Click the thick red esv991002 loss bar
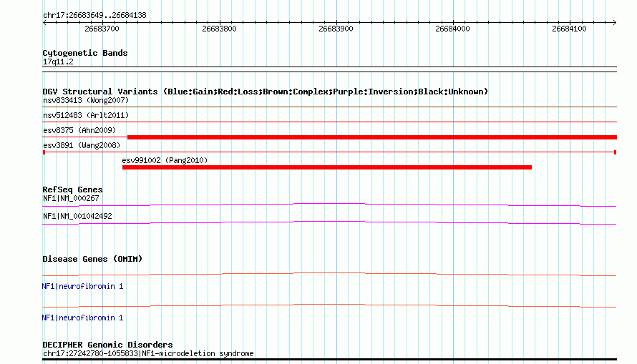Viewport: 637px width, 364px height. [x=327, y=167]
